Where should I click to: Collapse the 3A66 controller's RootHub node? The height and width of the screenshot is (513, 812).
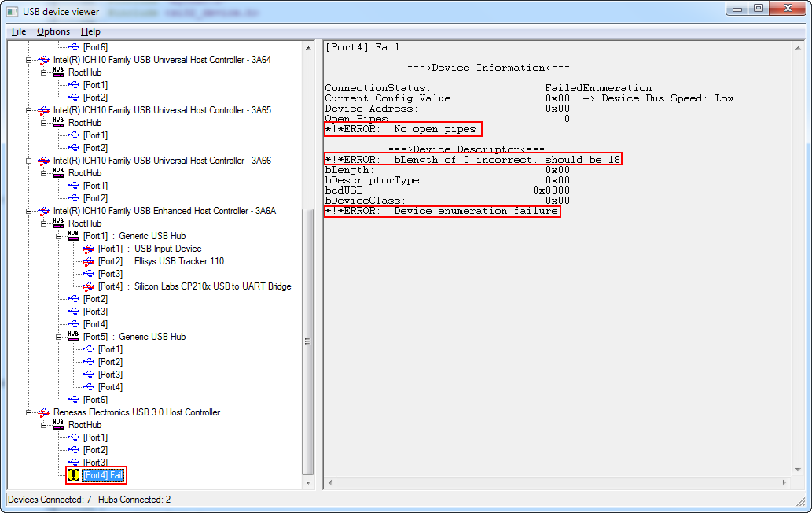(x=44, y=173)
